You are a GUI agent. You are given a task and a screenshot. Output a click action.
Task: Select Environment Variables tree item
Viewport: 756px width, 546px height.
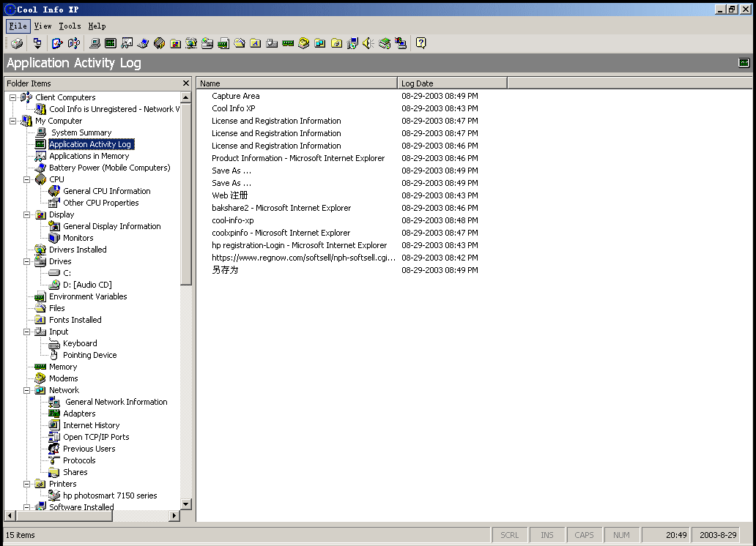pyautogui.click(x=88, y=296)
